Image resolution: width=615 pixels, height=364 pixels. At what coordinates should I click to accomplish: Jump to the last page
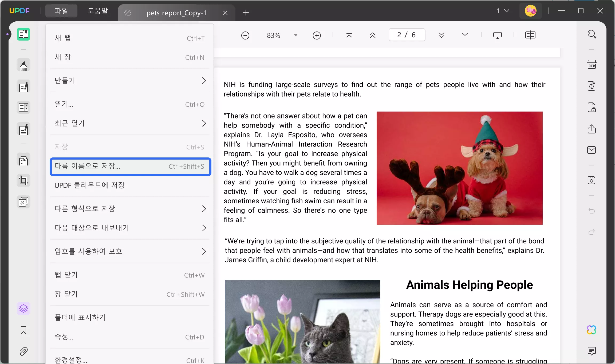[x=465, y=35]
